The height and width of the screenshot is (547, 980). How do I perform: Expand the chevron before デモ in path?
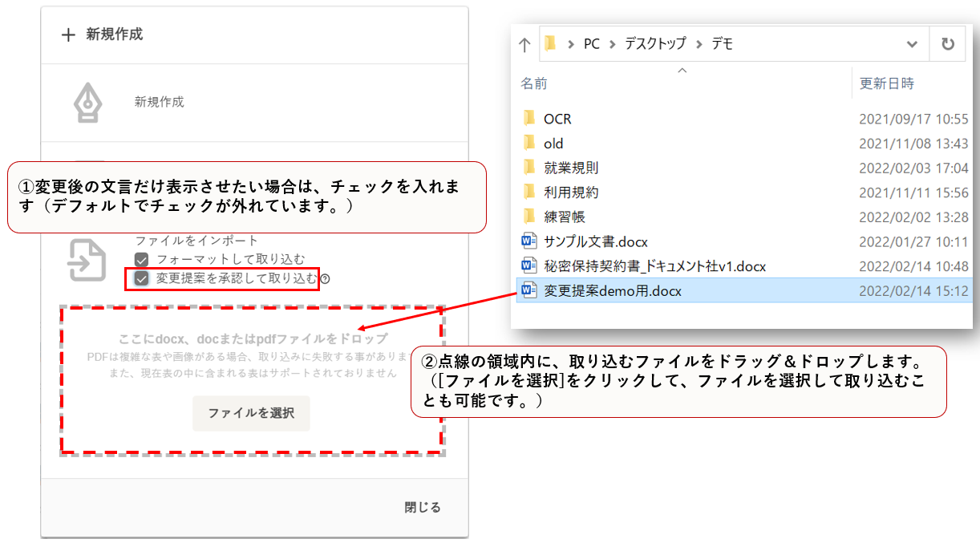pyautogui.click(x=699, y=45)
